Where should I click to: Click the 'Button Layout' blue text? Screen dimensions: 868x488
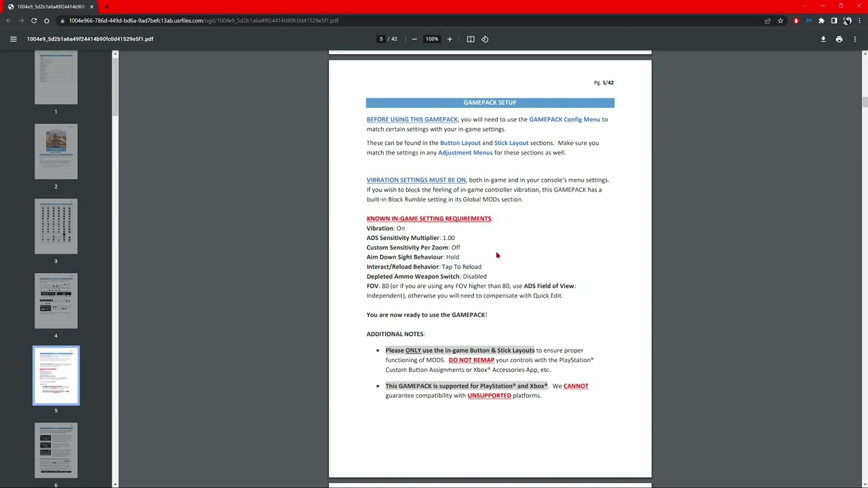(x=460, y=143)
